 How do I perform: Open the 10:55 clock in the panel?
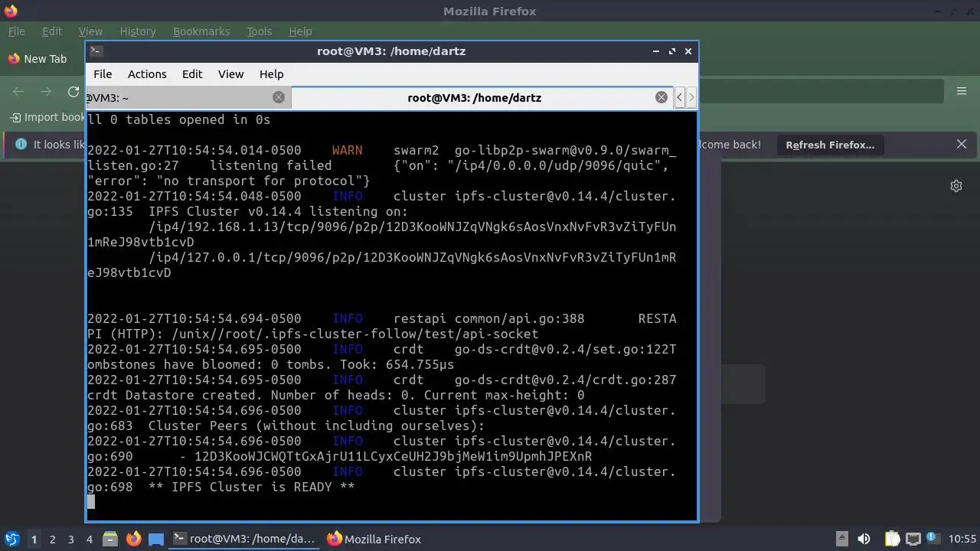pyautogui.click(x=962, y=539)
